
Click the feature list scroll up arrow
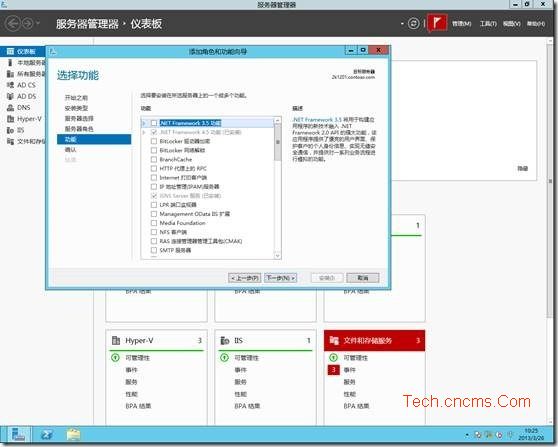click(x=277, y=121)
